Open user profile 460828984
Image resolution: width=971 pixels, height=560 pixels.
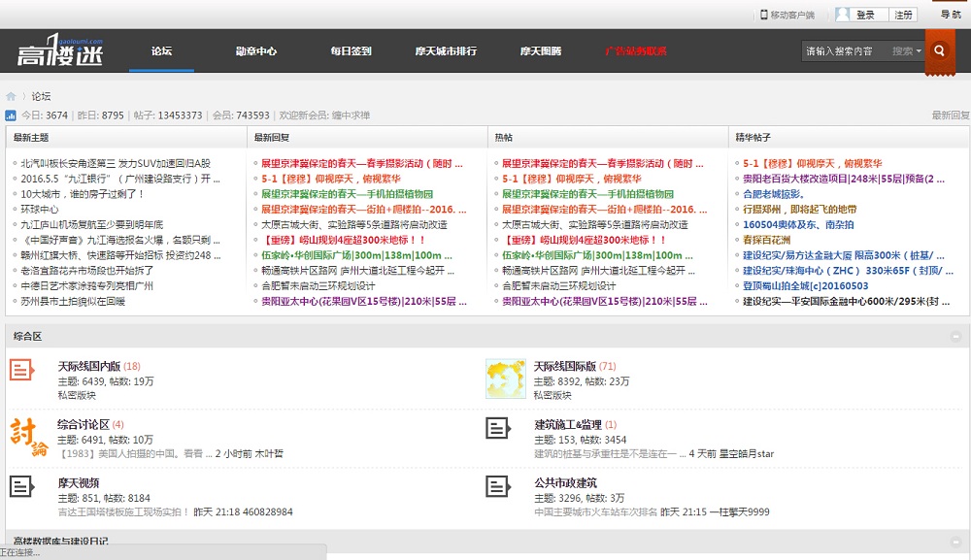268,512
